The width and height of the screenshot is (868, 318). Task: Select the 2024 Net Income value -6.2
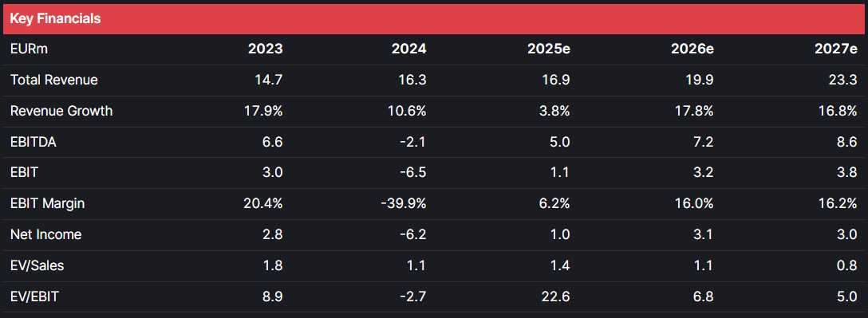[414, 234]
